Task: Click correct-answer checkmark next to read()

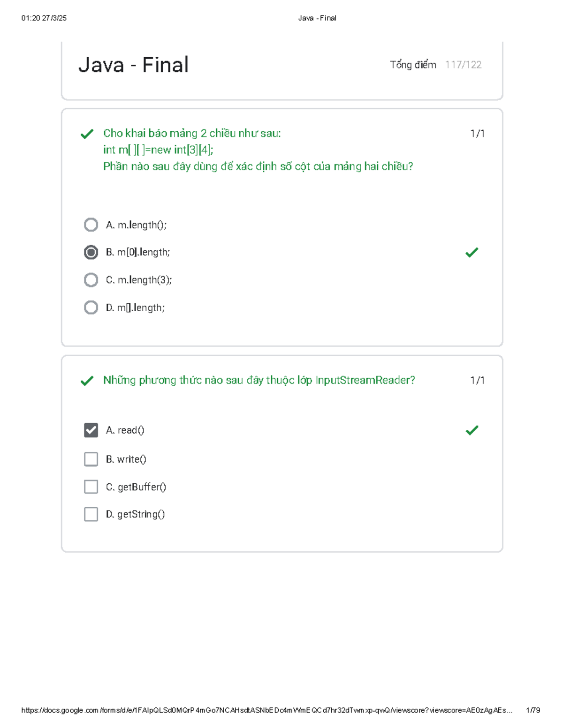Action: 472,430
